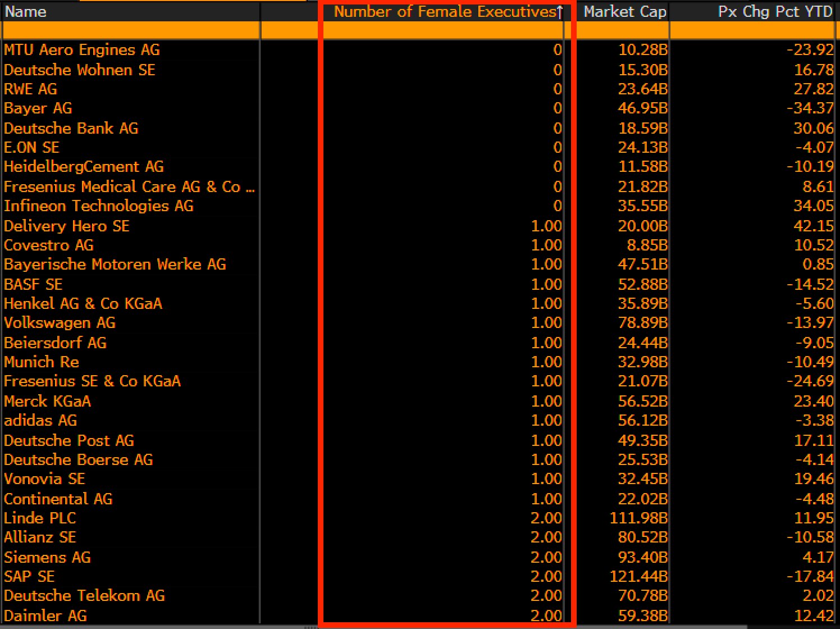This screenshot has width=840, height=629.
Task: Click Continental AG entry
Action: click(58, 499)
